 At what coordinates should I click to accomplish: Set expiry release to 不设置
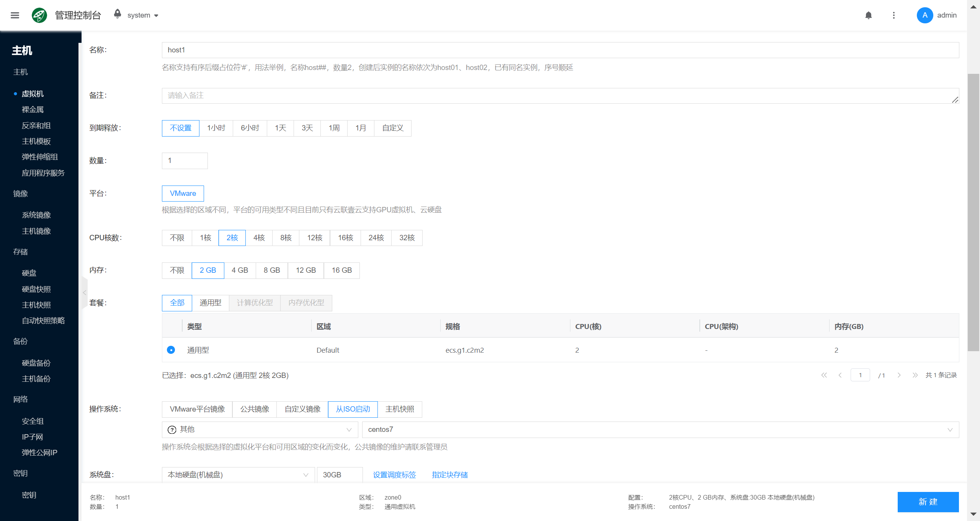coord(181,128)
